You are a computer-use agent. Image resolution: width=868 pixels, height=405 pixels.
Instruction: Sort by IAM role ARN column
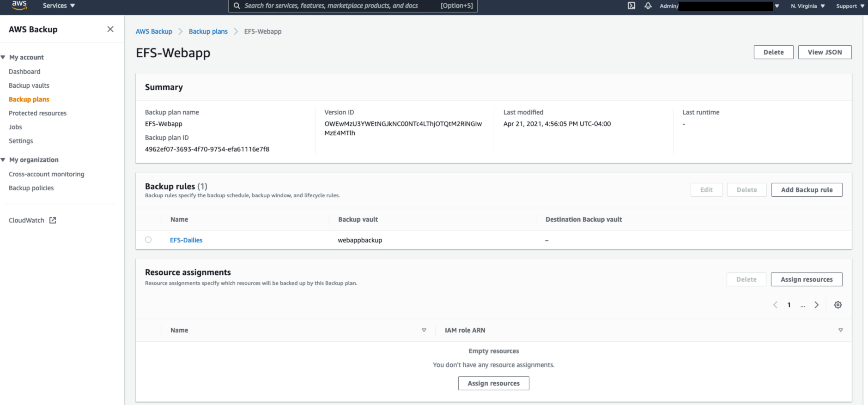[840, 330]
